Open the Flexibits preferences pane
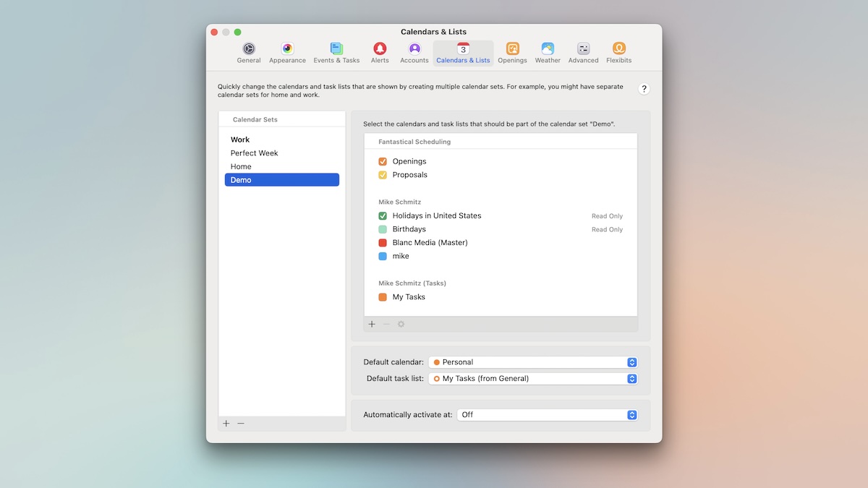Screen dimensions: 868x488 pos(619,53)
